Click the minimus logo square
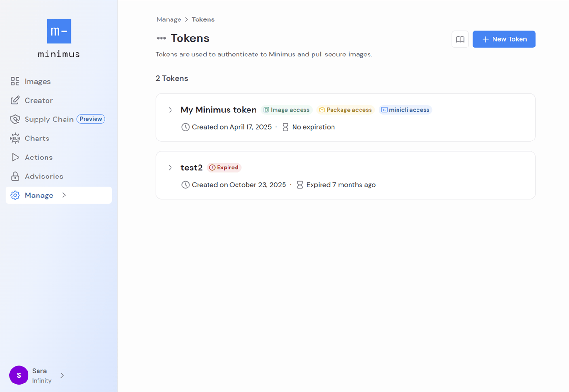 point(59,31)
